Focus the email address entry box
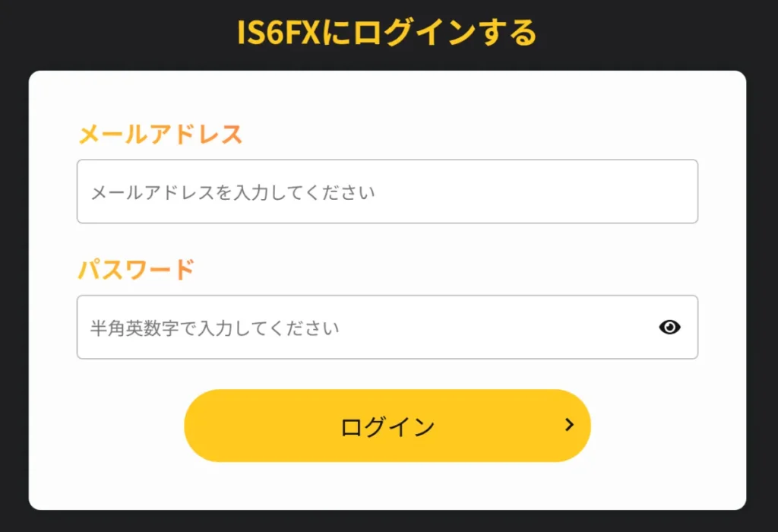778x532 pixels. pyautogui.click(x=387, y=192)
